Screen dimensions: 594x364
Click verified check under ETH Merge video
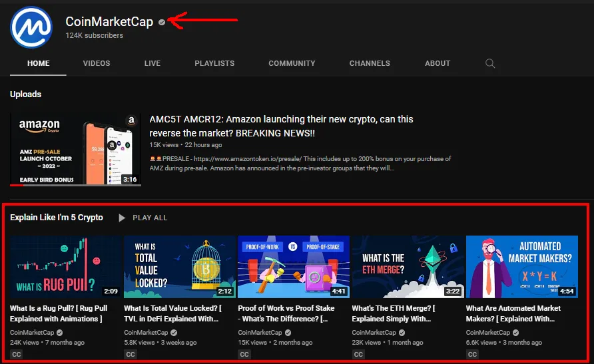(402, 333)
